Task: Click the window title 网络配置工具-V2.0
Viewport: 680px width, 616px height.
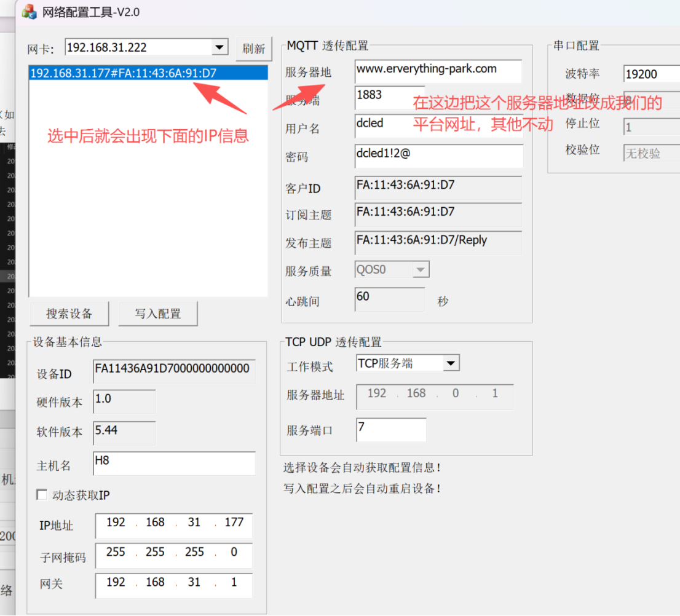Action: click(90, 12)
